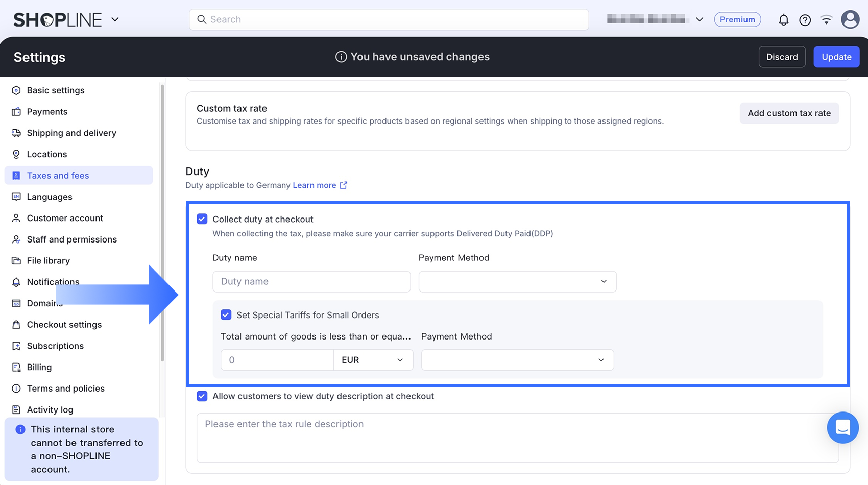868x485 pixels.
Task: Click the Terms and policies info icon
Action: 16,389
